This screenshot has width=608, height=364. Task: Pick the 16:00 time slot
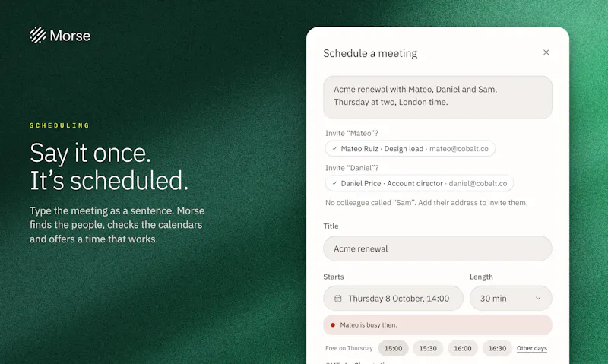463,348
